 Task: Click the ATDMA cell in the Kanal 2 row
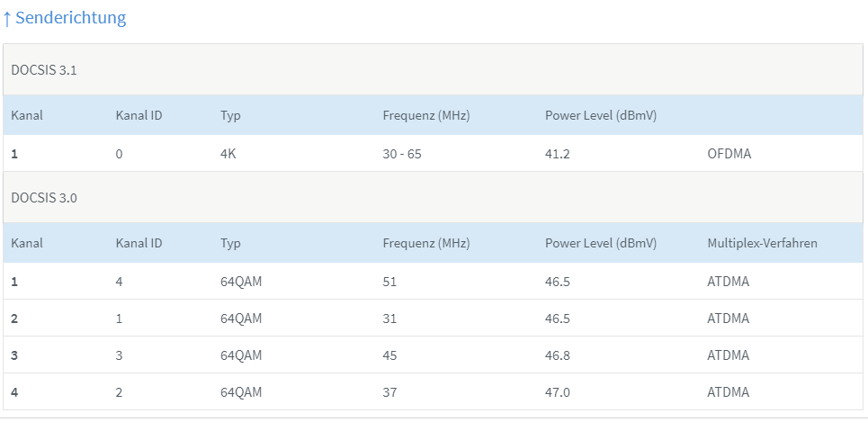728,319
